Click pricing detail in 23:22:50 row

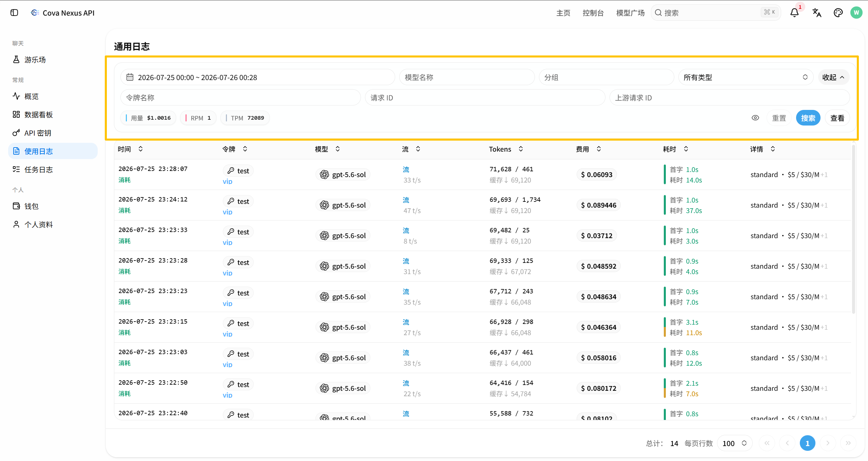[x=789, y=388]
